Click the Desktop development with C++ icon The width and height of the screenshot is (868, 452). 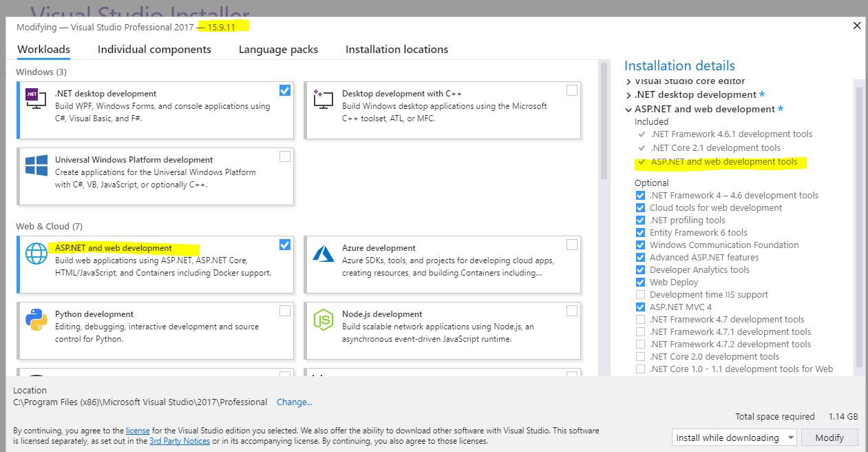pyautogui.click(x=323, y=99)
